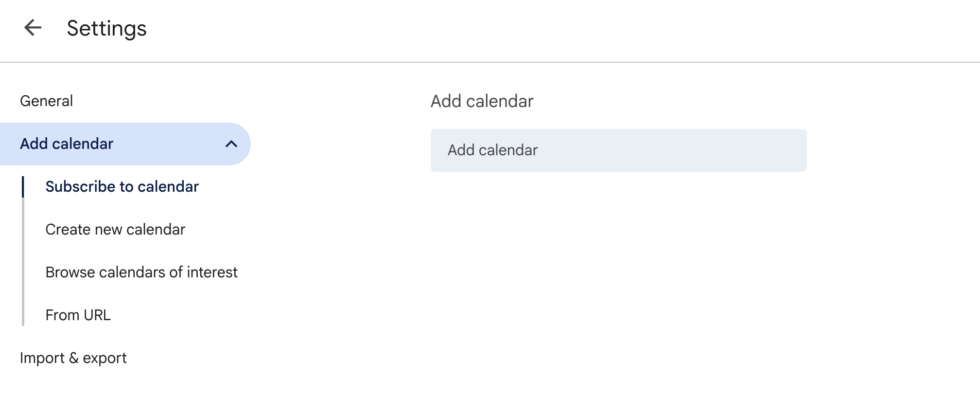
Task: Select the highlighted Add calendar sidebar entry
Action: (x=67, y=144)
